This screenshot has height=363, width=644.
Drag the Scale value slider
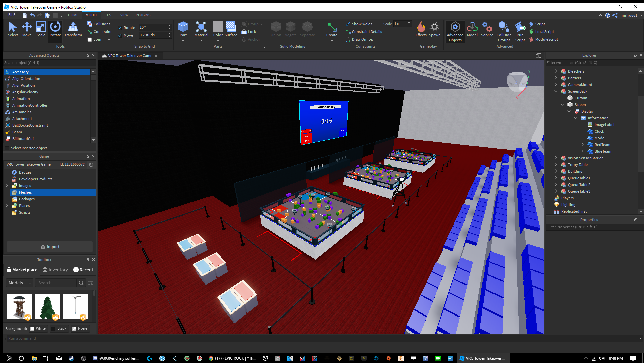[402, 24]
